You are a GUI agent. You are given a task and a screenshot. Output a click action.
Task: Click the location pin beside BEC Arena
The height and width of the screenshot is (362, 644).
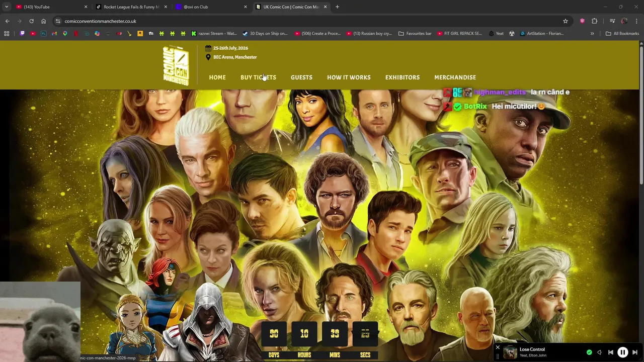208,57
